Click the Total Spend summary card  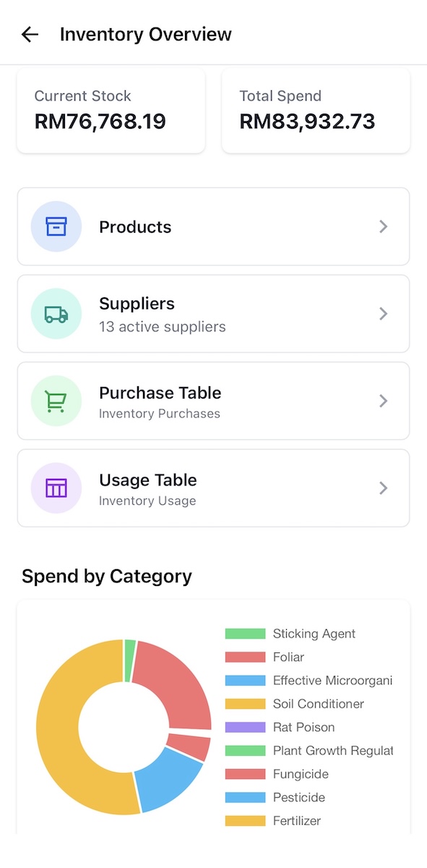[x=316, y=110]
